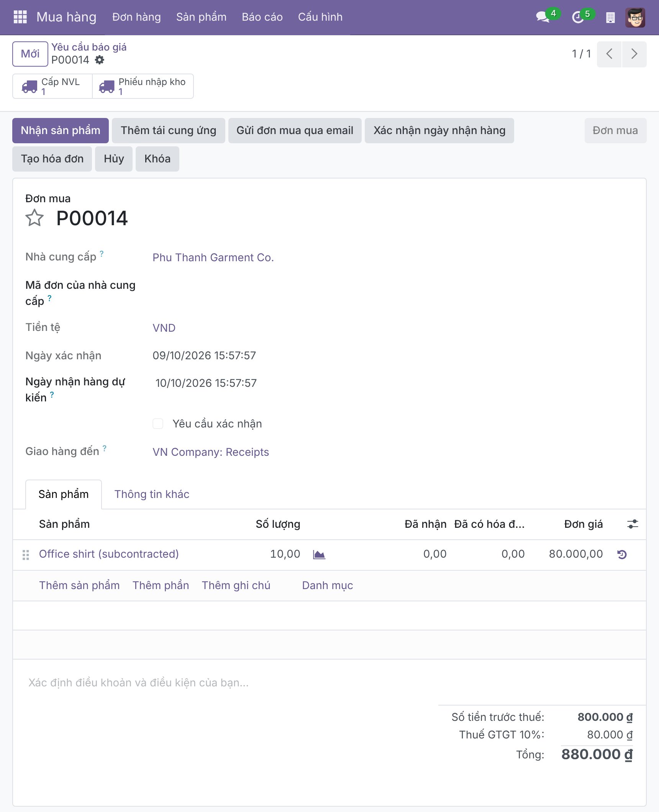Screen dimensions: 659x812
Task: Open the chat messages icon with badge 4
Action: [x=543, y=17]
